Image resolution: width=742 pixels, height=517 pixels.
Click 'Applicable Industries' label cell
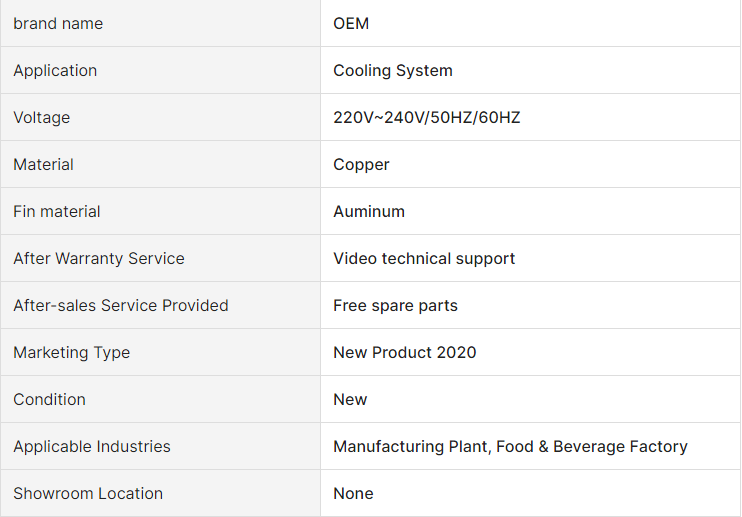click(160, 447)
